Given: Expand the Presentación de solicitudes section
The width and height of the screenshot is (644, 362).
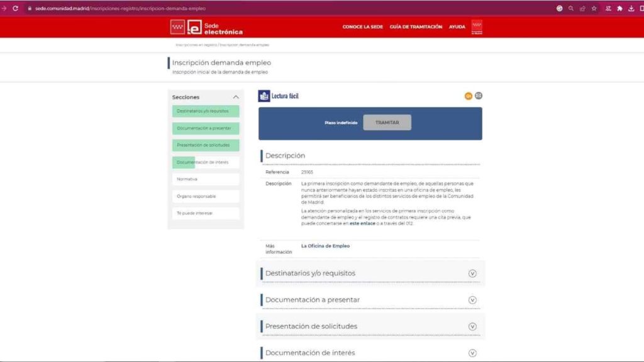Looking at the screenshot, I should coord(472,327).
